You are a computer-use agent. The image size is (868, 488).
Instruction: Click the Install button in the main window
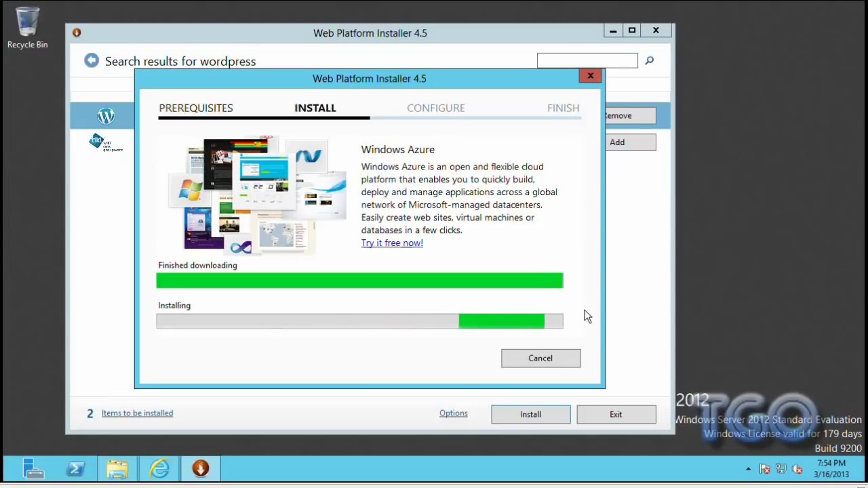pyautogui.click(x=530, y=414)
